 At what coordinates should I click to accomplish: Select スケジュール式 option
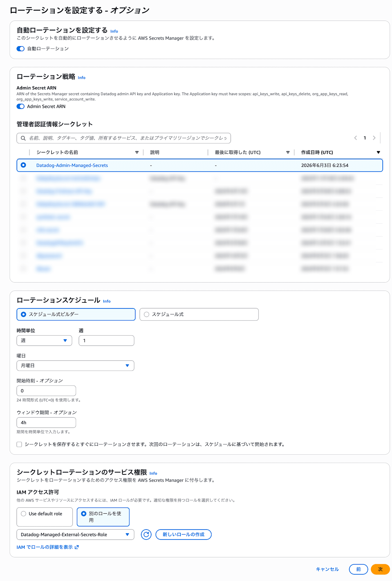[199, 314]
